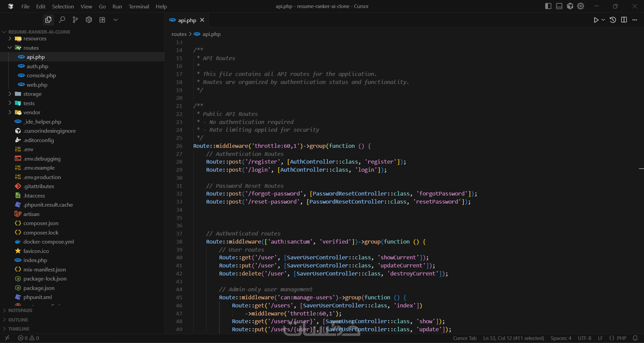The width and height of the screenshot is (644, 343).
Task: Expand the TIMELINE section
Action: click(x=19, y=329)
